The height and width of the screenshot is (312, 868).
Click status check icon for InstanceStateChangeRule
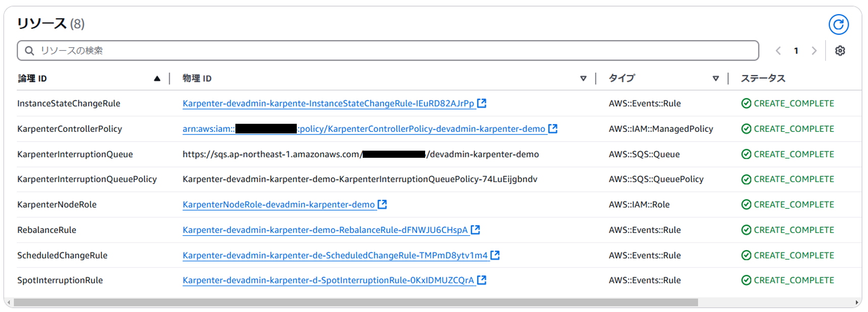click(x=746, y=103)
